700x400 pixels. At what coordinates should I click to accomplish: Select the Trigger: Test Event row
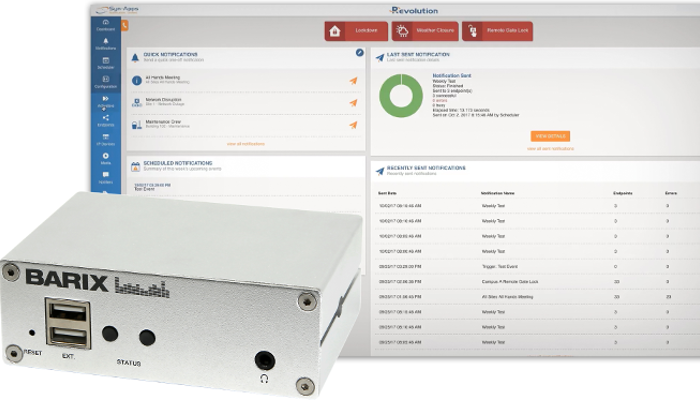pos(536,267)
